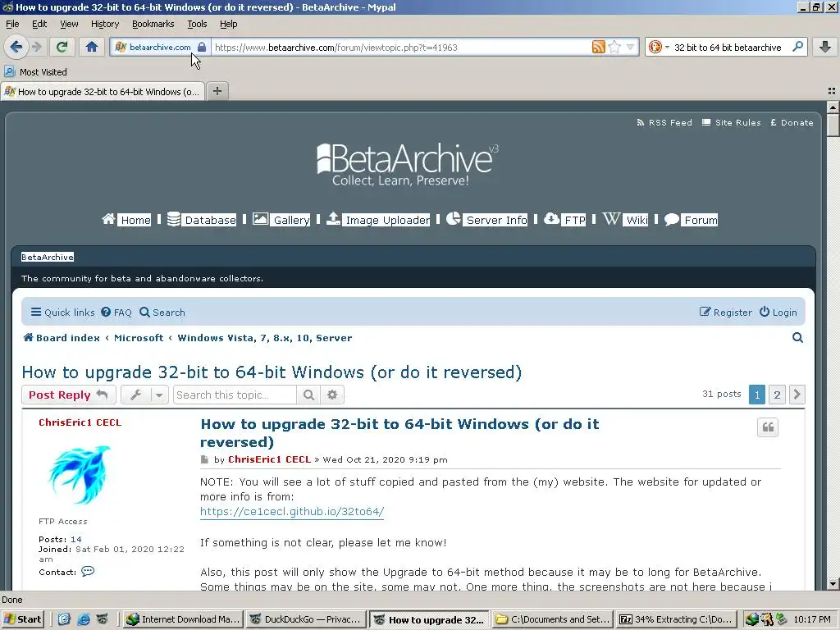Open Server Info in site navigation

pyautogui.click(x=486, y=220)
